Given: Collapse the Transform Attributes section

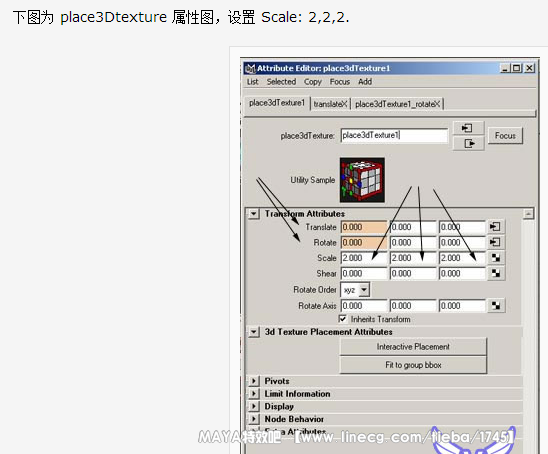Looking at the screenshot, I should (x=254, y=214).
